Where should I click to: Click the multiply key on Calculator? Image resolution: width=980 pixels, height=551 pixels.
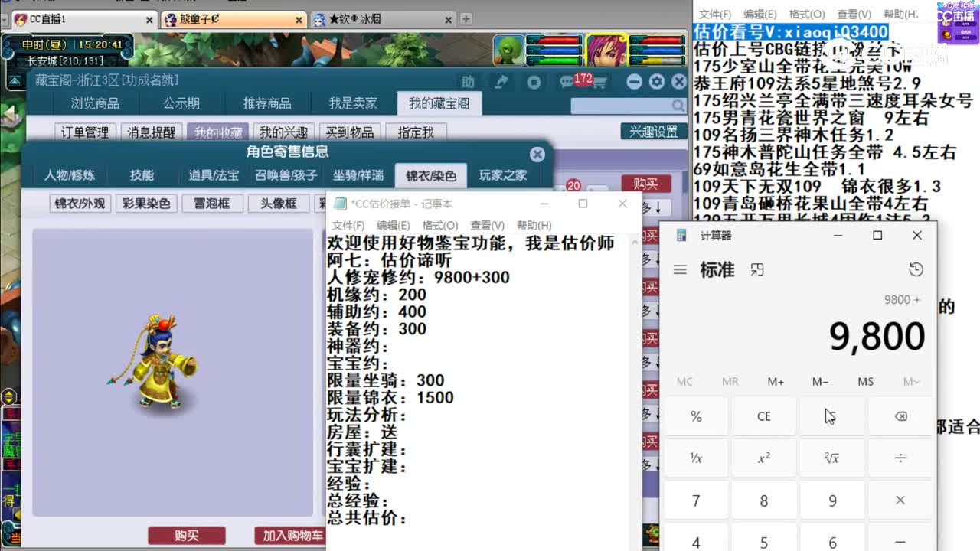click(900, 500)
